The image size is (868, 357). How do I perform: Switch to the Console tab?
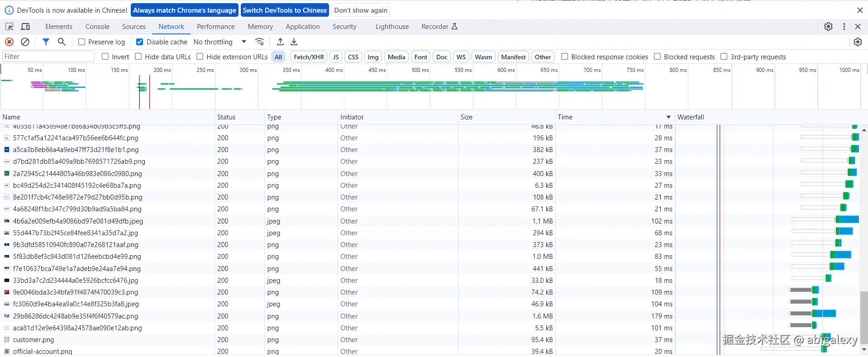coord(97,27)
